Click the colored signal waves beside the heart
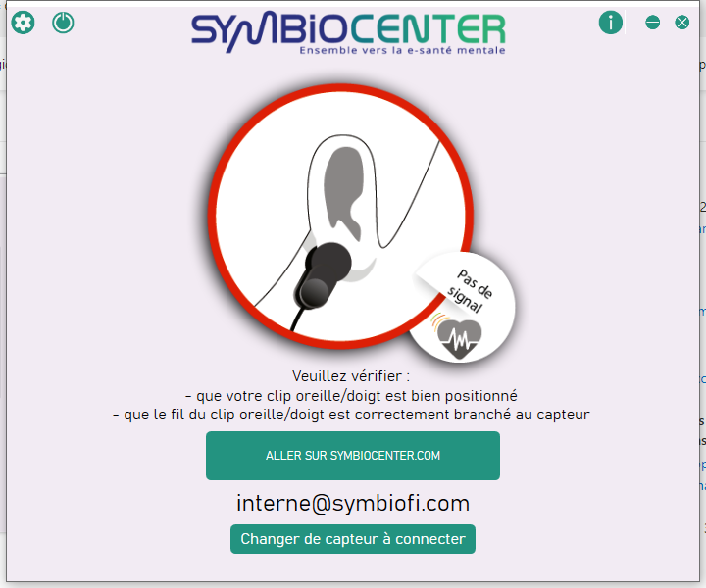This screenshot has width=706, height=588. 437,319
